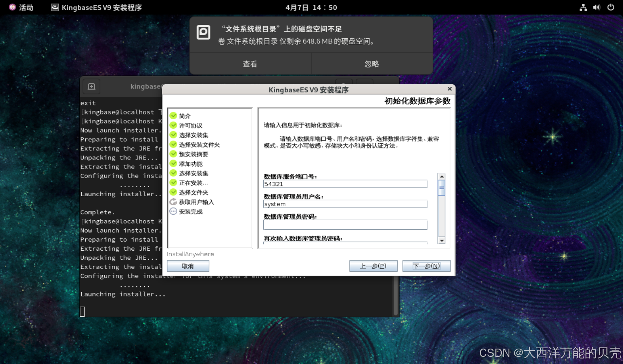Image resolution: width=623 pixels, height=364 pixels.
Task: Click 上一步(P) to go back
Action: (x=373, y=266)
